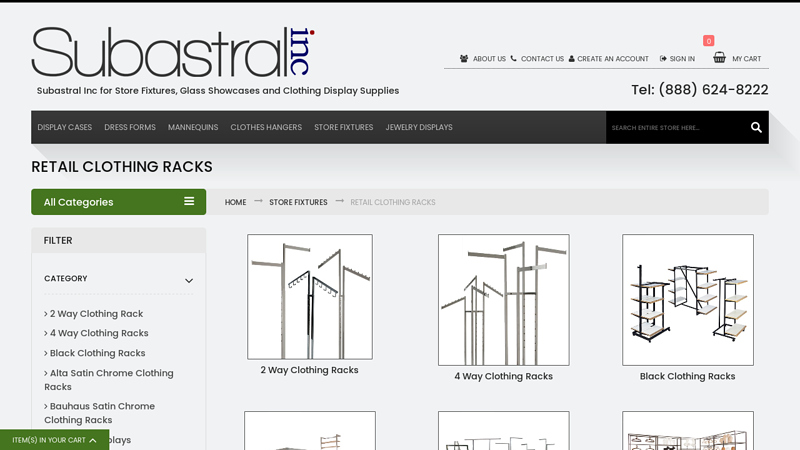Image resolution: width=800 pixels, height=450 pixels.
Task: Click the Create An Account person icon
Action: 571,59
